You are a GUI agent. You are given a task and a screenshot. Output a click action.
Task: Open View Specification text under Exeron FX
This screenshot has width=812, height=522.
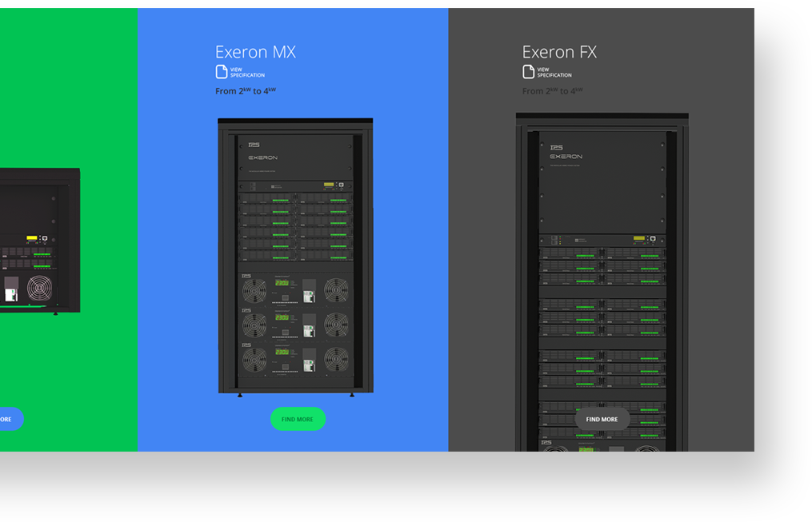click(x=554, y=73)
